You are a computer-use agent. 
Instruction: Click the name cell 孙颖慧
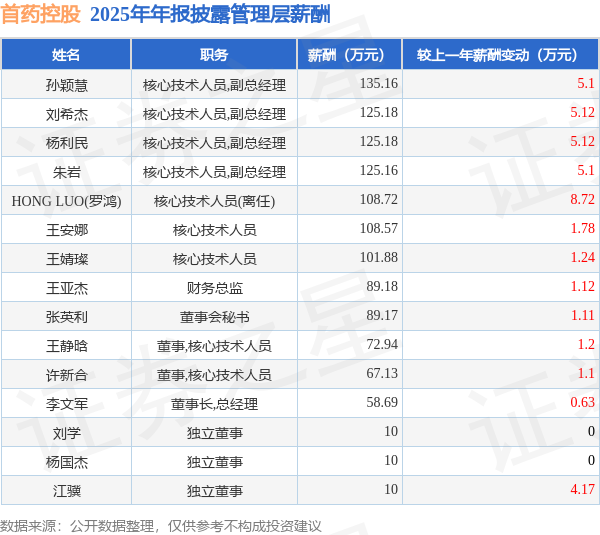click(x=67, y=85)
